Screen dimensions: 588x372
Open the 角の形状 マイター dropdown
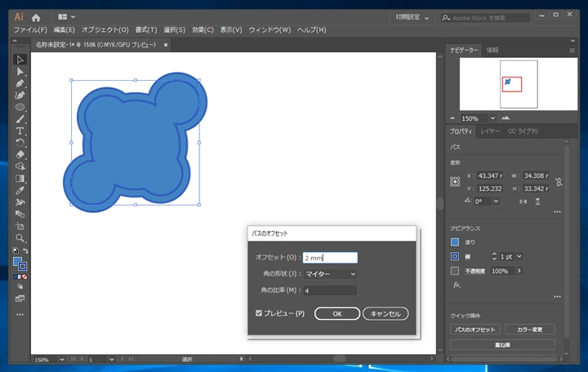click(330, 274)
